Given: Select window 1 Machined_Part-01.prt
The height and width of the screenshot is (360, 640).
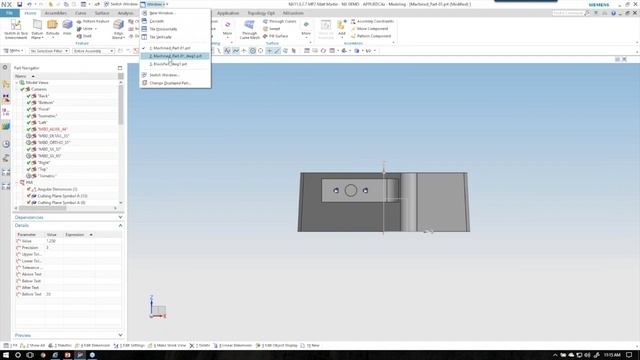Looking at the screenshot, I should pyautogui.click(x=176, y=48).
